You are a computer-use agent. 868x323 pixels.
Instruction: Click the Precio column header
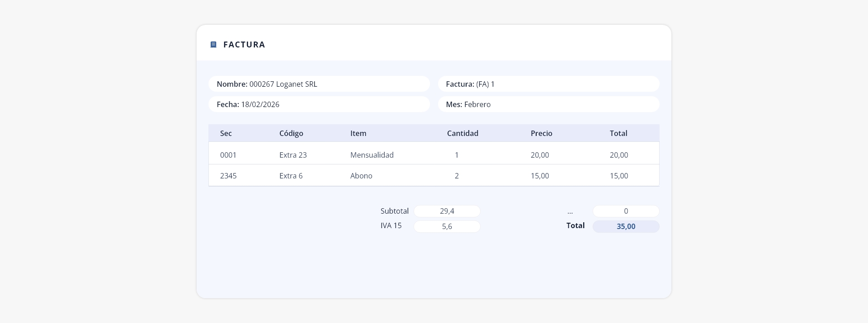pos(542,133)
